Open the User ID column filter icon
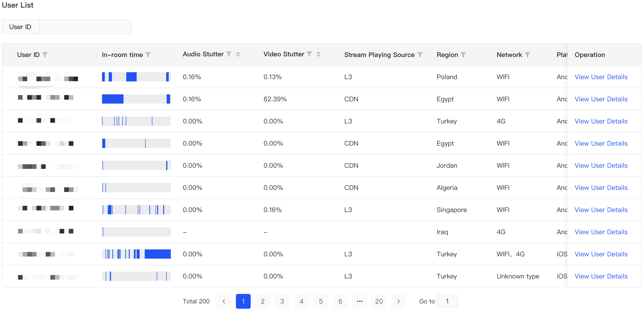 click(45, 55)
